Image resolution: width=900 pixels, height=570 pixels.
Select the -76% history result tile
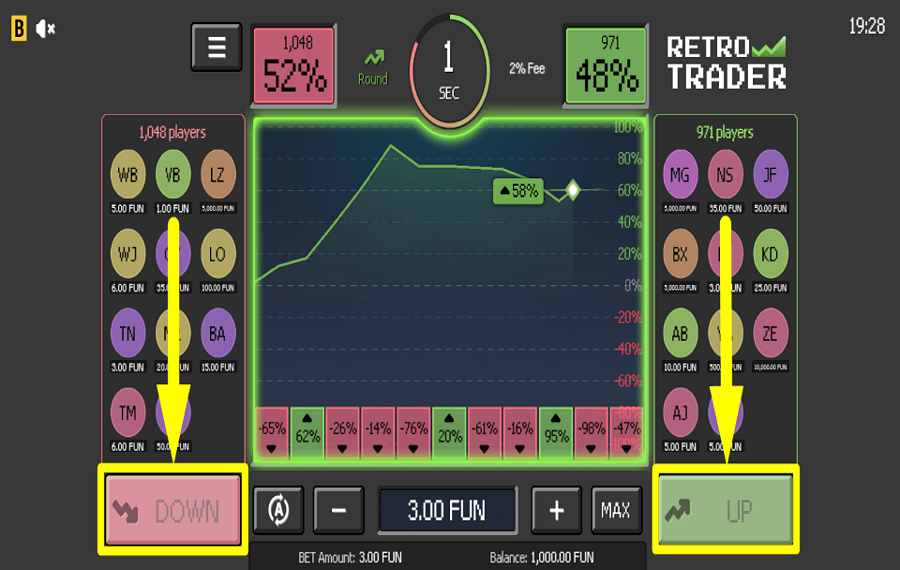tap(414, 433)
